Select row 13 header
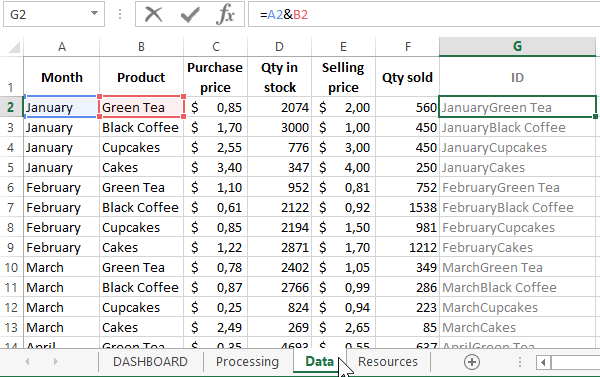The height and width of the screenshot is (377, 600). [x=11, y=328]
